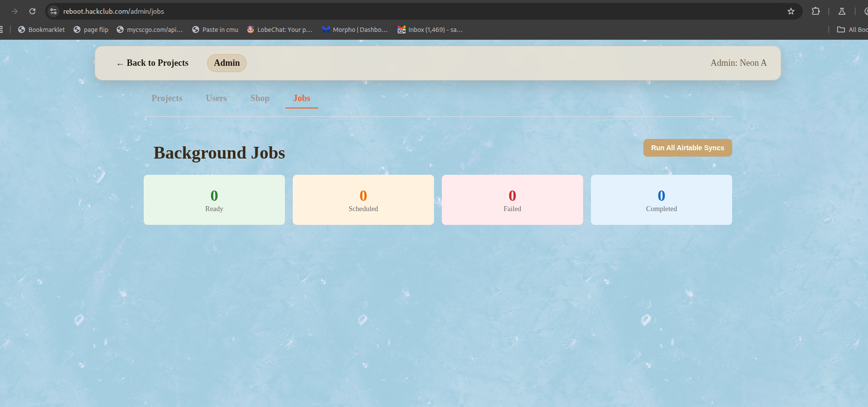The image size is (868, 407).
Task: Open site information icon in address bar
Action: click(53, 11)
